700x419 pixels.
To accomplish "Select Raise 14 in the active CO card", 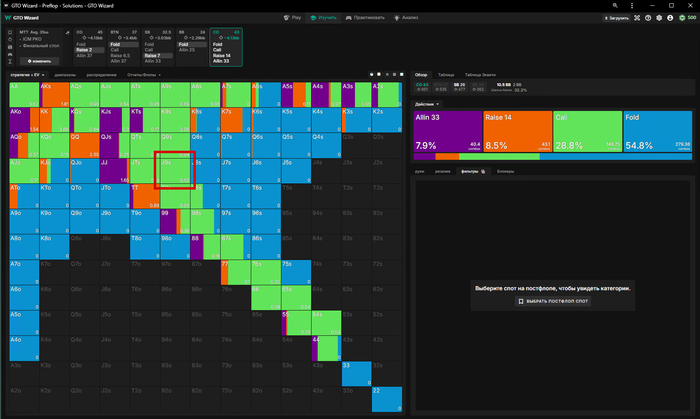I will [x=226, y=56].
